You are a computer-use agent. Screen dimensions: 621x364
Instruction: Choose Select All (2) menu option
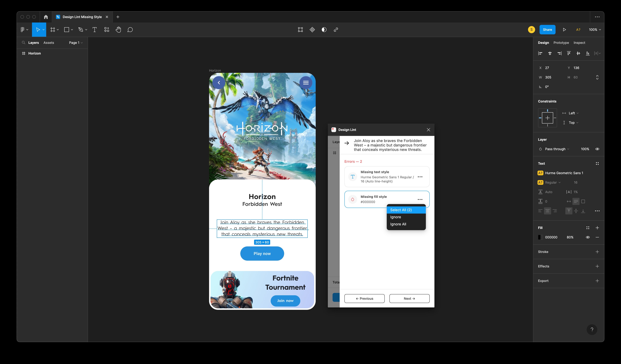[401, 210]
